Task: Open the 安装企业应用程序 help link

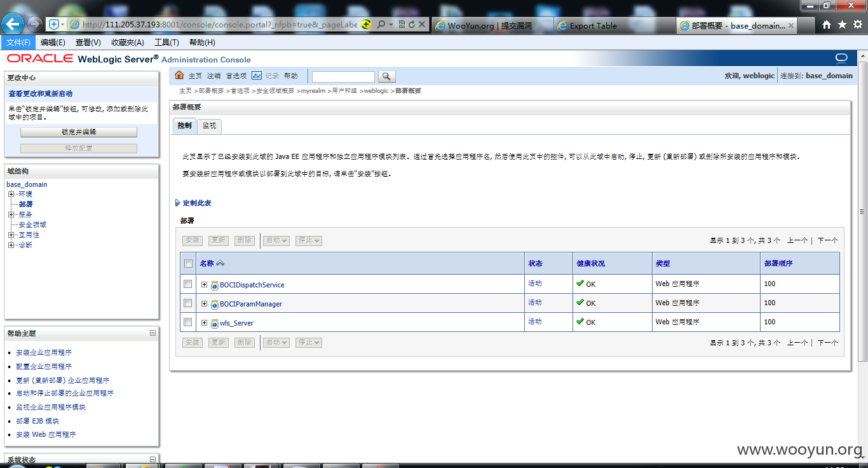Action: 44,352
